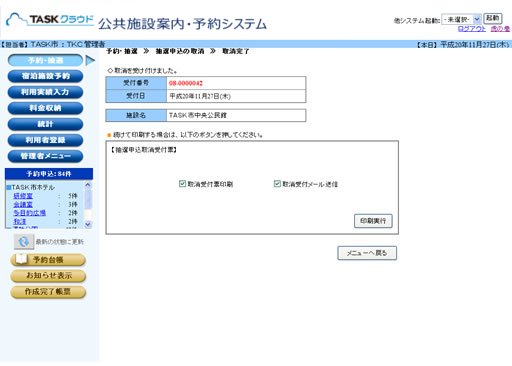Click the 取消完了 breadcrumb
512x366 pixels.
coord(235,51)
